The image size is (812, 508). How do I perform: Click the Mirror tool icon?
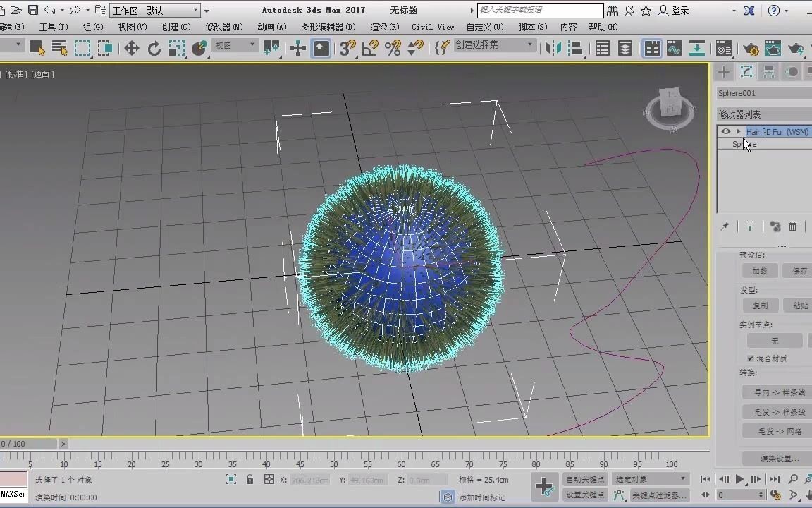(x=553, y=48)
